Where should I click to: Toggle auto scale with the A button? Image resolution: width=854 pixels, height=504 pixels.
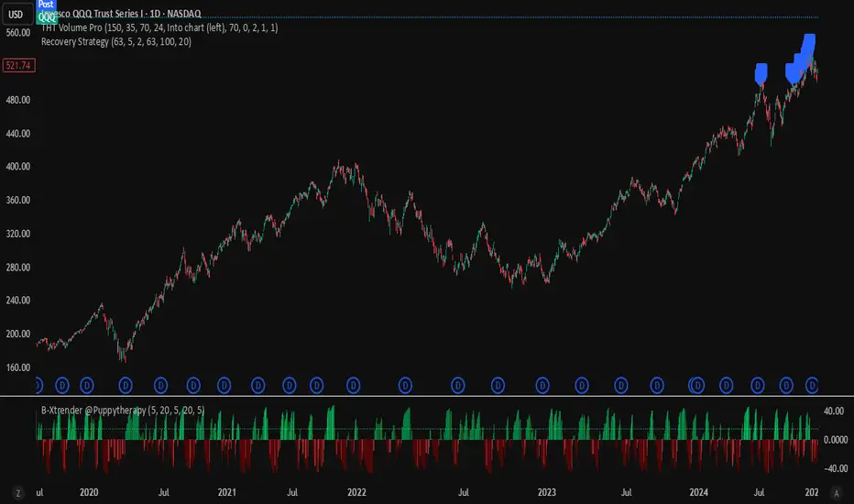pyautogui.click(x=836, y=493)
